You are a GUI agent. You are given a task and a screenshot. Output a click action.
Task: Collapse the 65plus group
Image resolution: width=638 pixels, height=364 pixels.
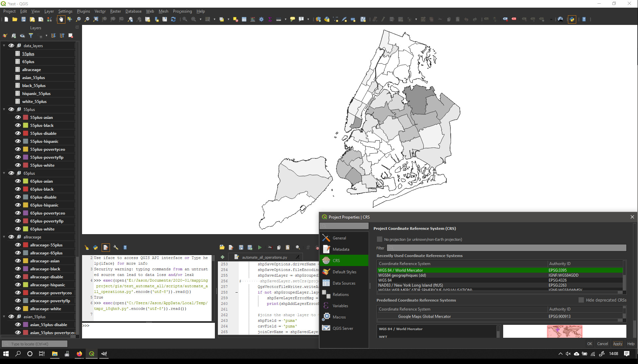pyautogui.click(x=4, y=173)
